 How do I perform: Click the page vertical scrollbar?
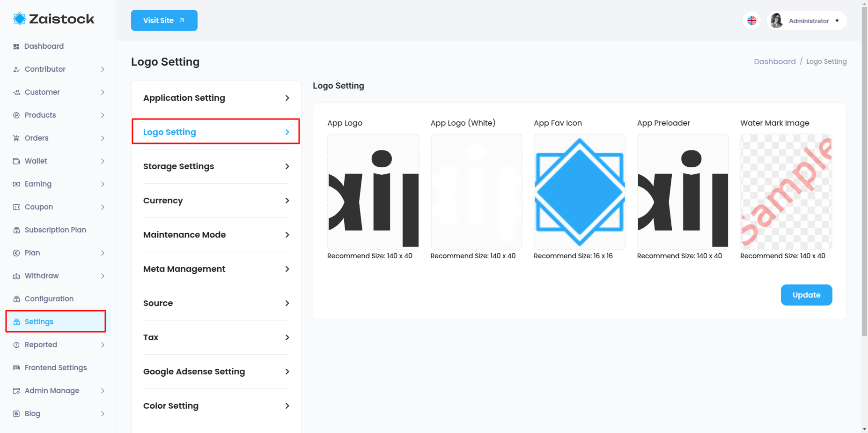pyautogui.click(x=864, y=171)
